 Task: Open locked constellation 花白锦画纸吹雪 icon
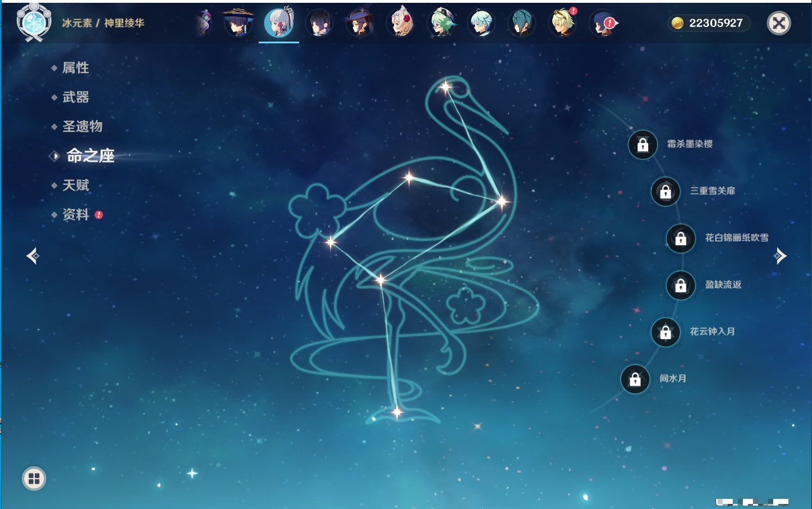(681, 238)
